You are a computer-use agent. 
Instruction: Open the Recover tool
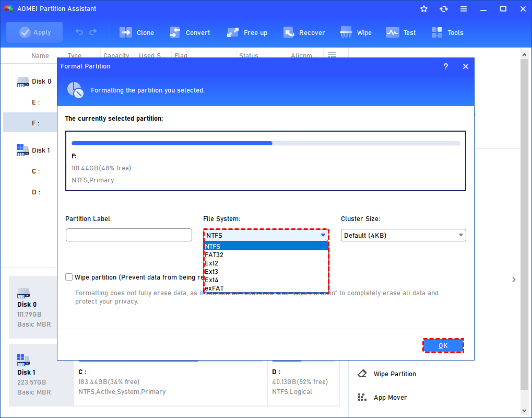click(x=304, y=32)
